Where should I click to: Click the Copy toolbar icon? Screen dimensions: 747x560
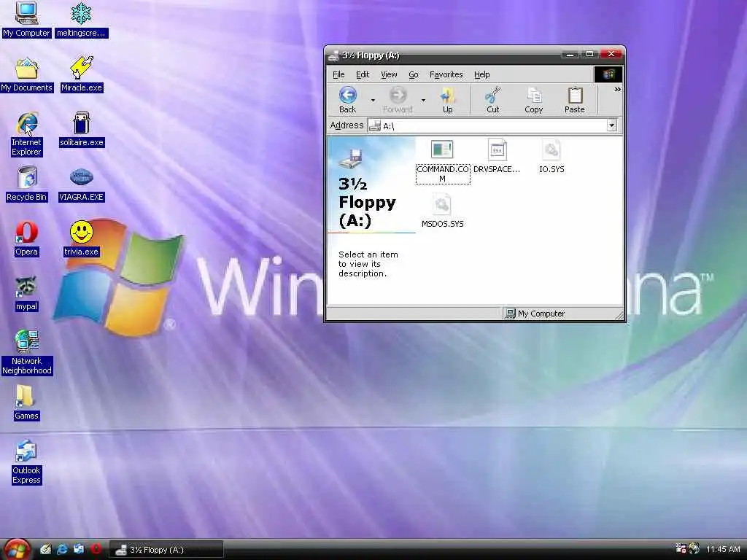click(x=534, y=96)
